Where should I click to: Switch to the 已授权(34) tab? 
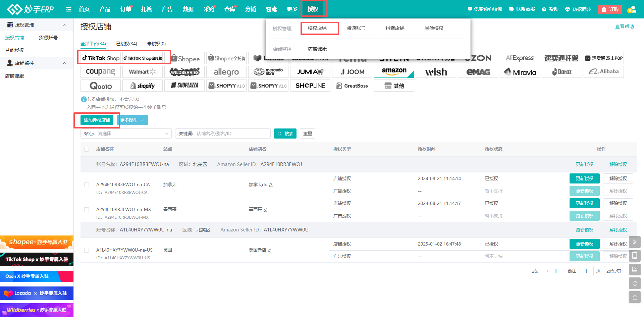coord(126,44)
